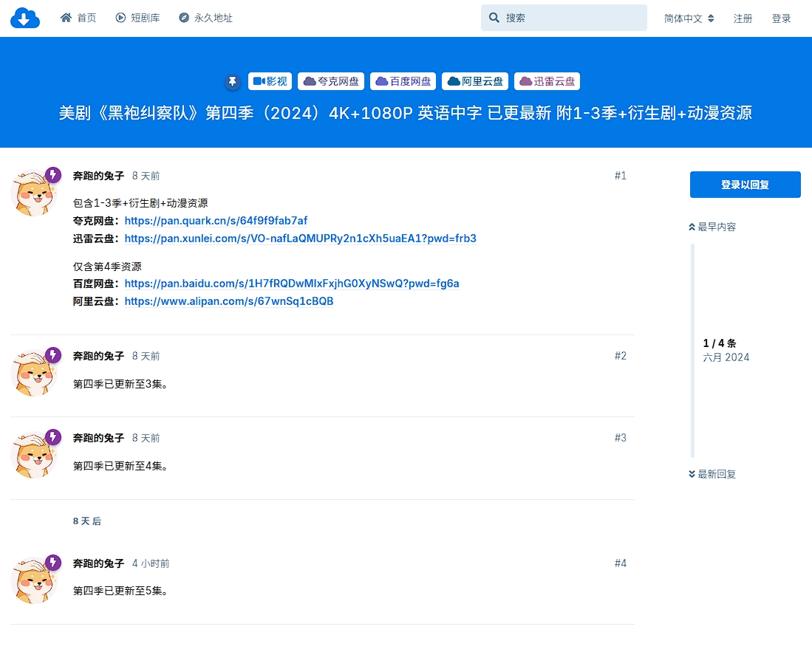Click the lightning badge on post #4 avatar

(x=53, y=563)
